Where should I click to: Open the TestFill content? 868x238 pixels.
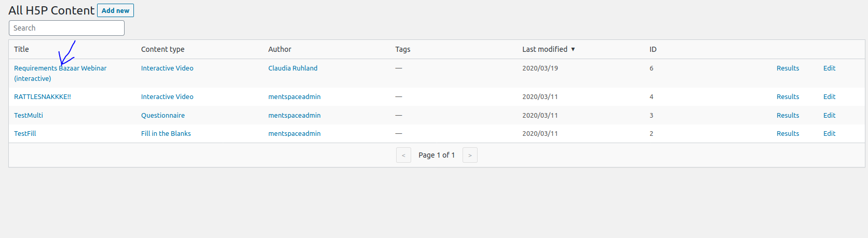tap(25, 134)
